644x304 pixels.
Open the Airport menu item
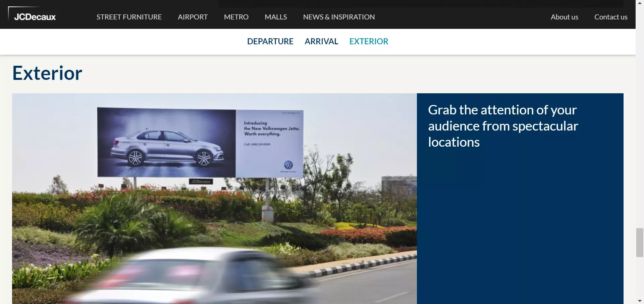pos(193,17)
